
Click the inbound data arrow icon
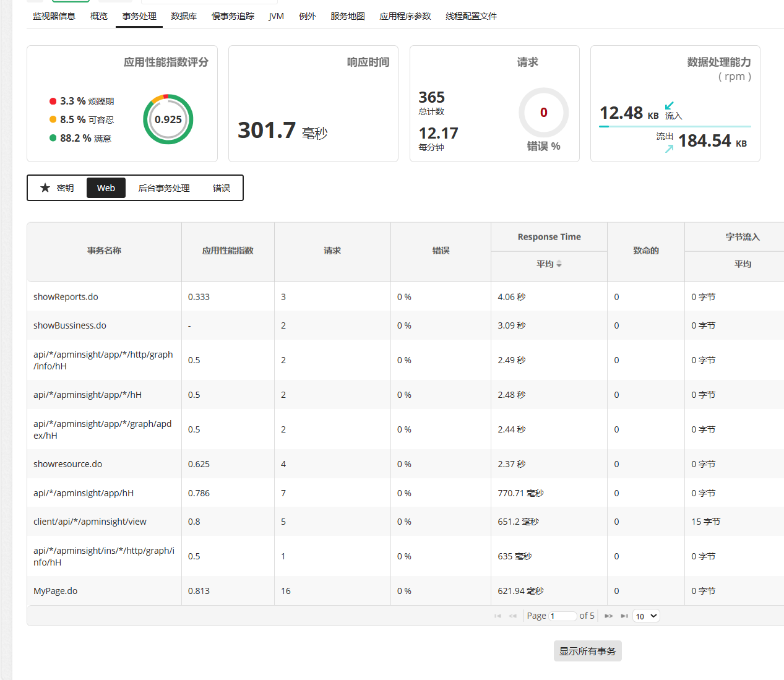pos(669,106)
